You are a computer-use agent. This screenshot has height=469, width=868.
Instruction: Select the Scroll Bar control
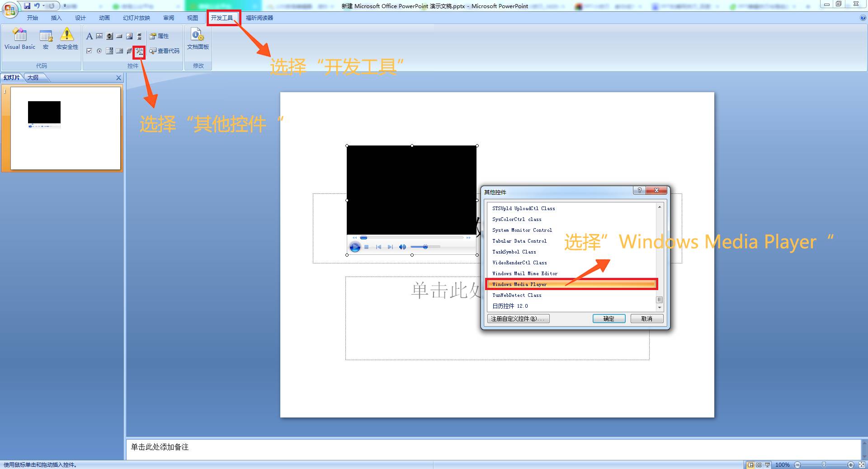pos(139,36)
